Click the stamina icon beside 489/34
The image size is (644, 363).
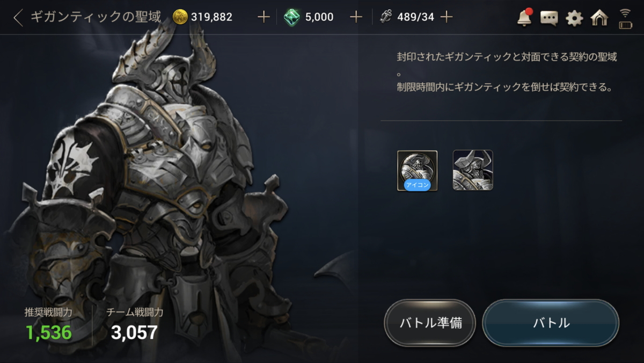(386, 17)
